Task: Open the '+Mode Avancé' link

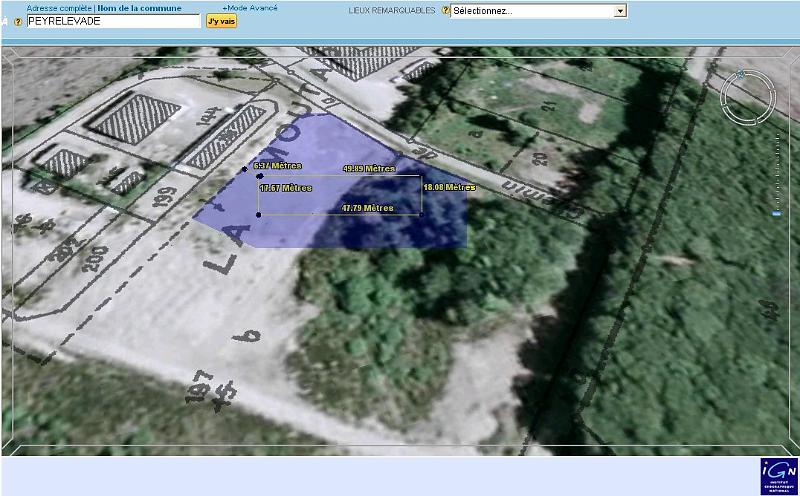Action: pos(250,8)
